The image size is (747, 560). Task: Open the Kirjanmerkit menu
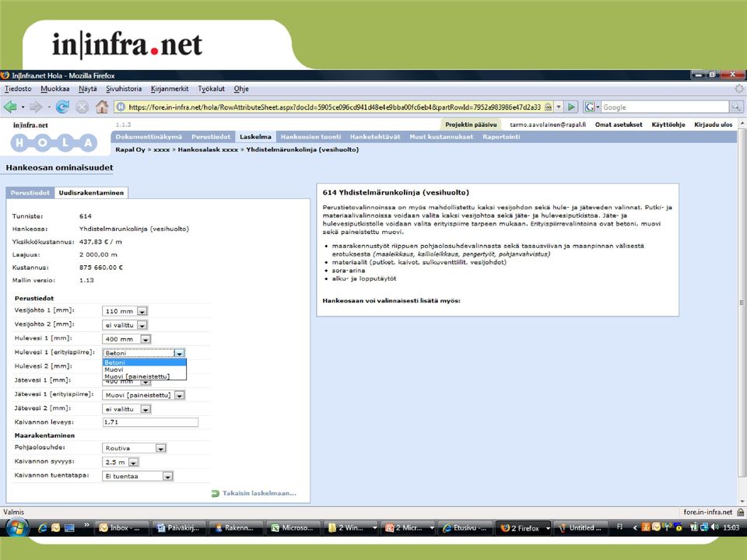point(170,89)
